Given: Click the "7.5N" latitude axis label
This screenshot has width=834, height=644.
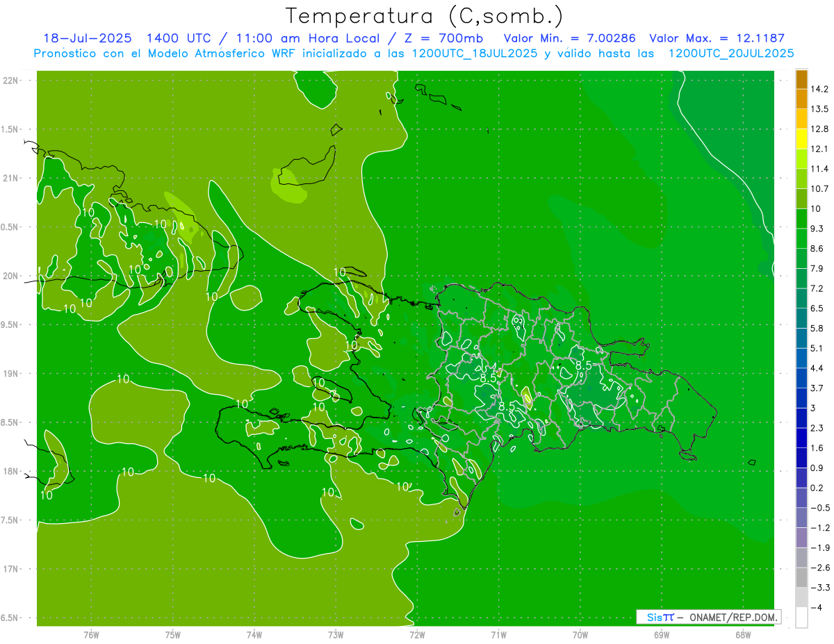Looking at the screenshot, I should coord(10,520).
